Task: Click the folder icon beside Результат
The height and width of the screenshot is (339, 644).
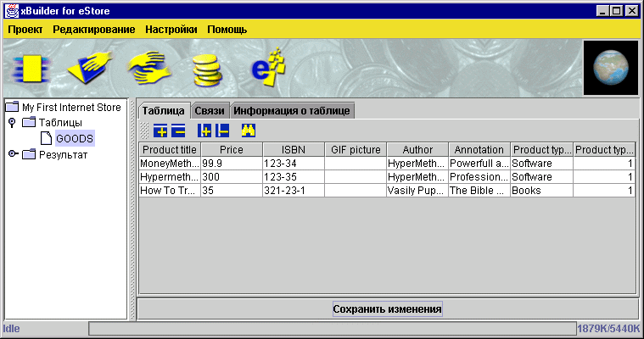Action: coord(29,154)
